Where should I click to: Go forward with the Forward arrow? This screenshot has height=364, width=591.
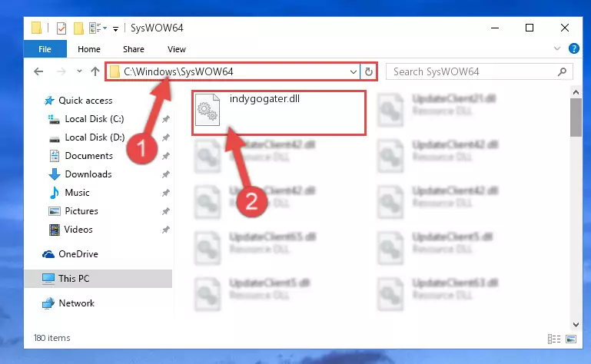click(61, 71)
